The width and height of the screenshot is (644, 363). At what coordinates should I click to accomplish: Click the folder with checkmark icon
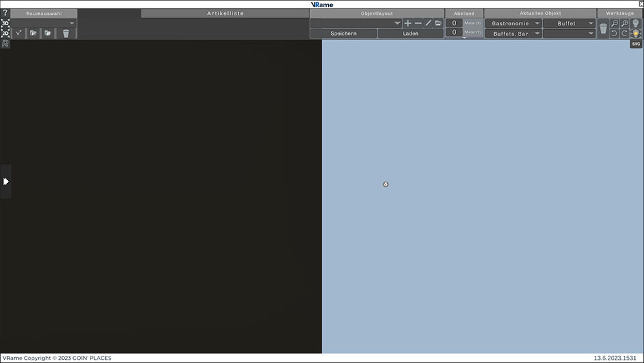coord(34,33)
